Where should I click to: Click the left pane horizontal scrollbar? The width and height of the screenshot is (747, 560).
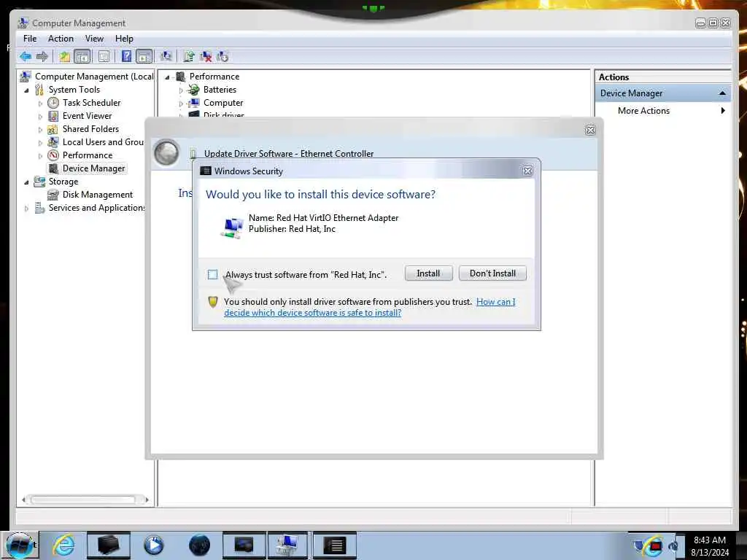(83, 499)
